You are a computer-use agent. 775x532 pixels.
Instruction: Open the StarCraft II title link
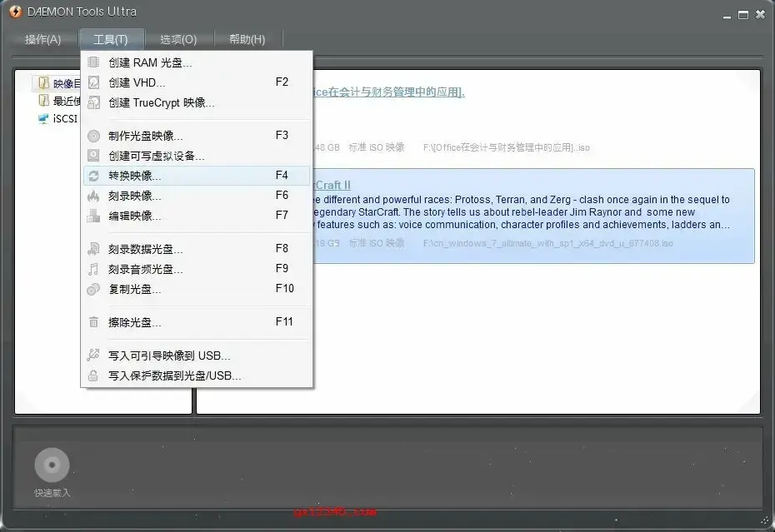tap(332, 185)
